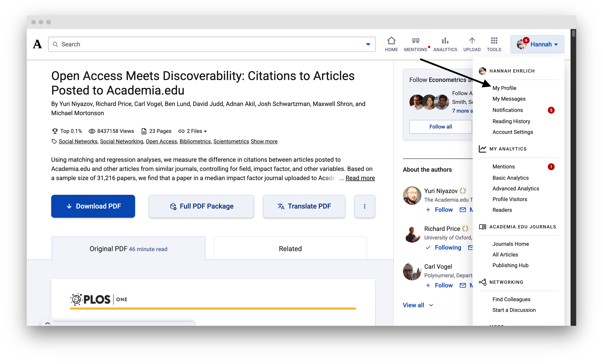Click the page icon by 23 Pages

point(144,131)
